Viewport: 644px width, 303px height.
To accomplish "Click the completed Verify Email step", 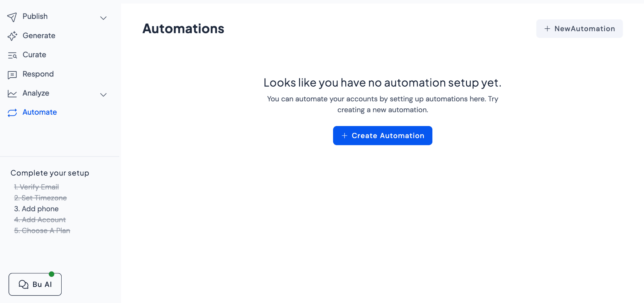I will [36, 187].
